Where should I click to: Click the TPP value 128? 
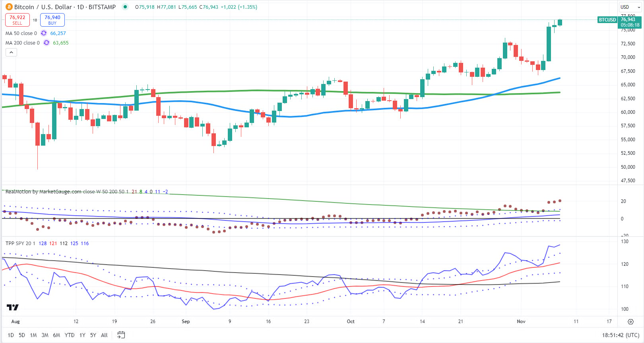click(43, 243)
